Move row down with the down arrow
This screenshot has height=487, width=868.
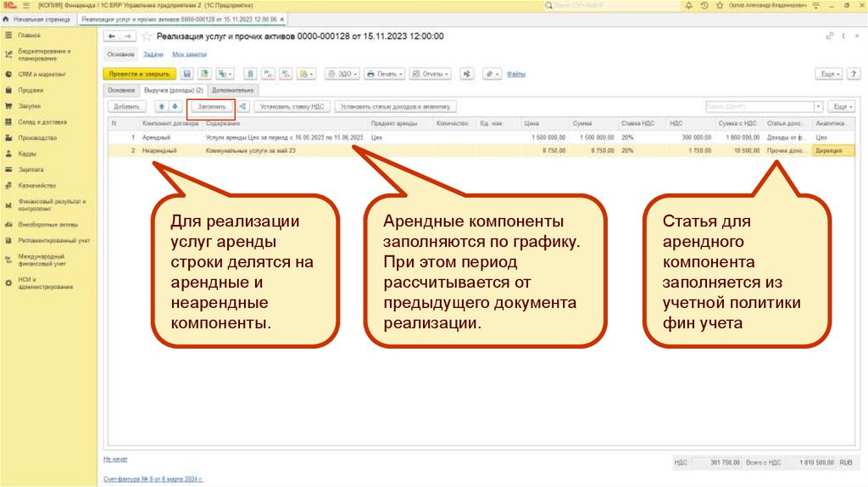click(175, 107)
